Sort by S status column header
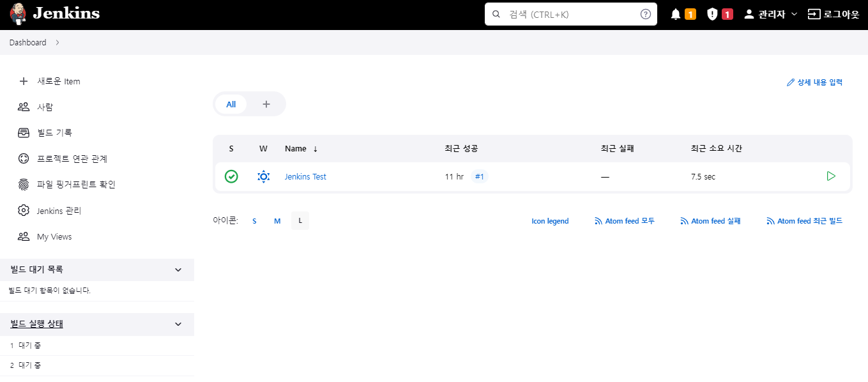Image resolution: width=868 pixels, height=382 pixels. click(231, 148)
